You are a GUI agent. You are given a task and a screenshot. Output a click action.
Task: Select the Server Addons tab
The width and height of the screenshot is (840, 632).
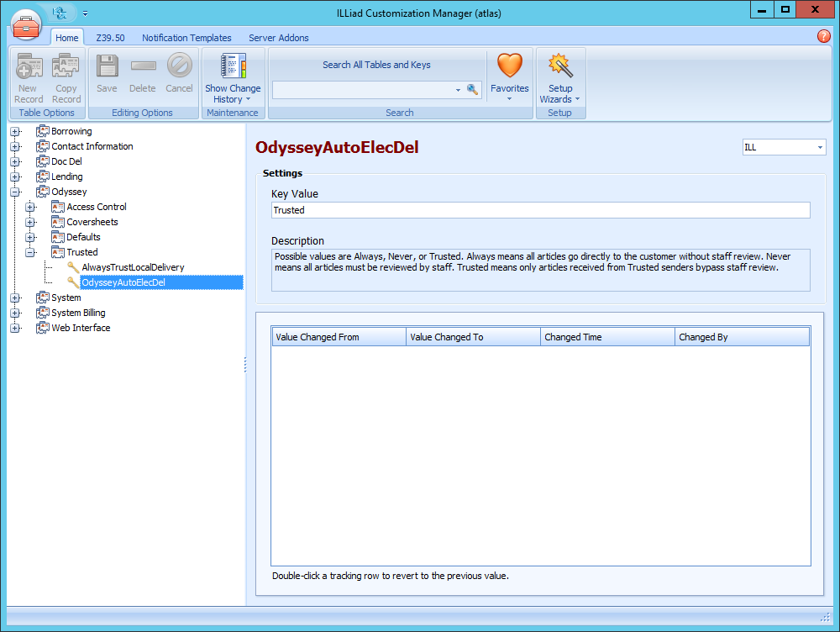pyautogui.click(x=278, y=38)
